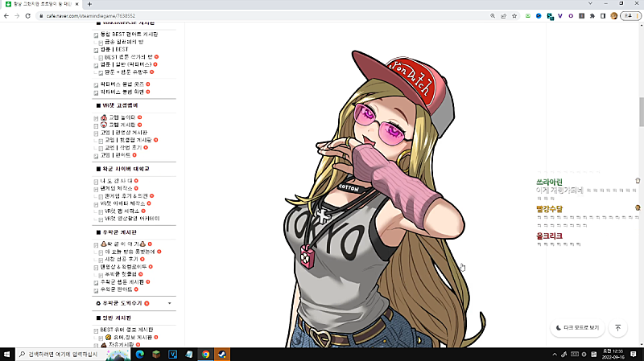The image size is (644, 361).
Task: Click the gray square extension icon
Action: 581,16
